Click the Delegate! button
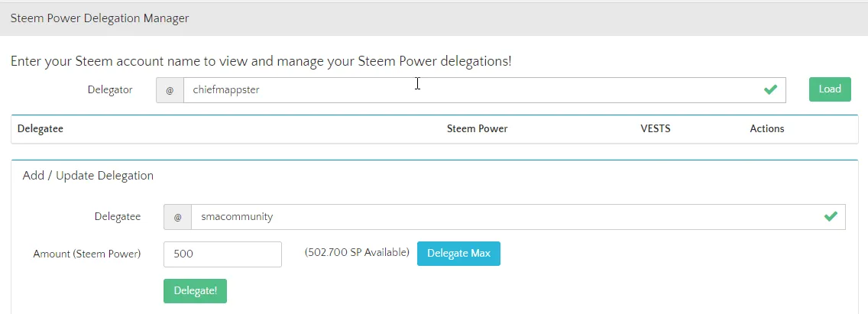This screenshot has width=868, height=314. [x=195, y=291]
